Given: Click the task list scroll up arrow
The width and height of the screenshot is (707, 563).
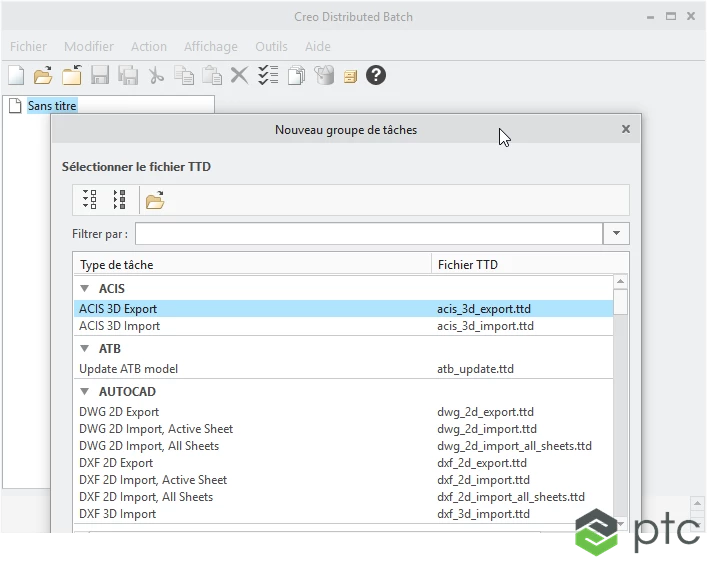Looking at the screenshot, I should coord(620,282).
